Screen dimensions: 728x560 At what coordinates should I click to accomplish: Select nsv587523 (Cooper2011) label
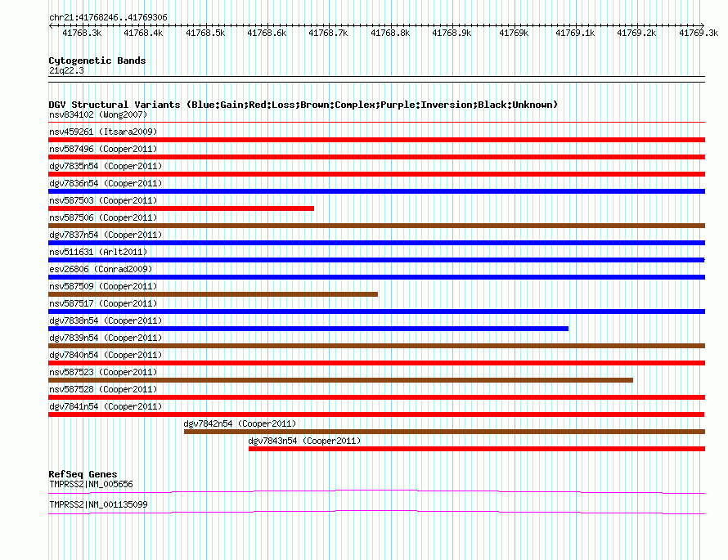pyautogui.click(x=103, y=372)
